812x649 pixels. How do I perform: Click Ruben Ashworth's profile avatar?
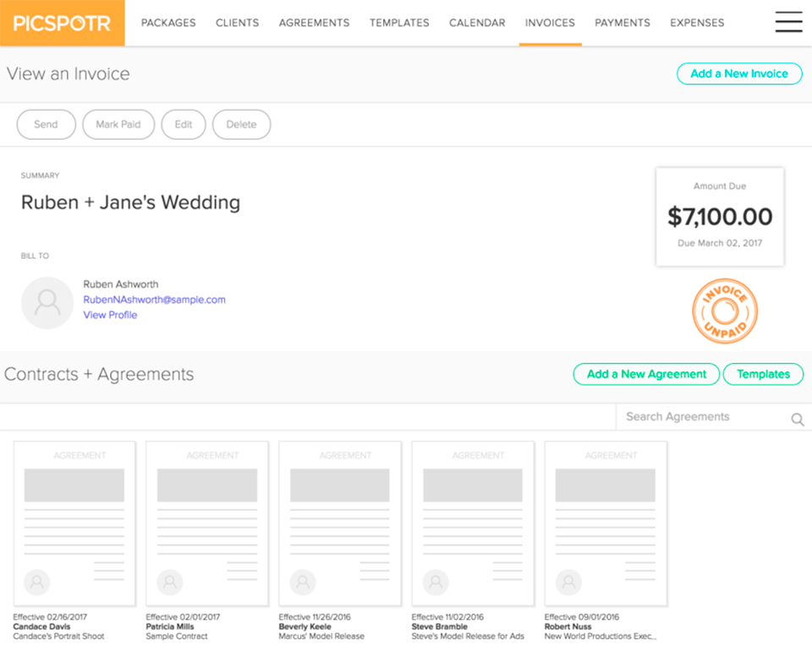tap(47, 302)
